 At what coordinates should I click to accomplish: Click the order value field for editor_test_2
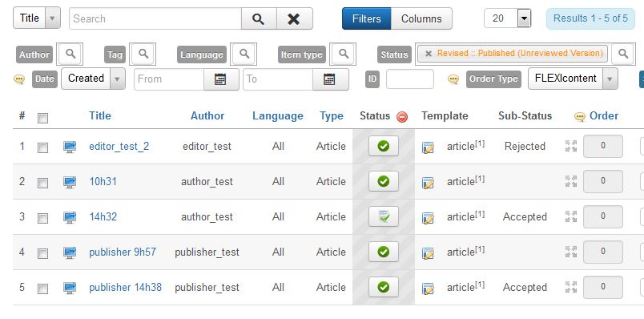coord(603,146)
